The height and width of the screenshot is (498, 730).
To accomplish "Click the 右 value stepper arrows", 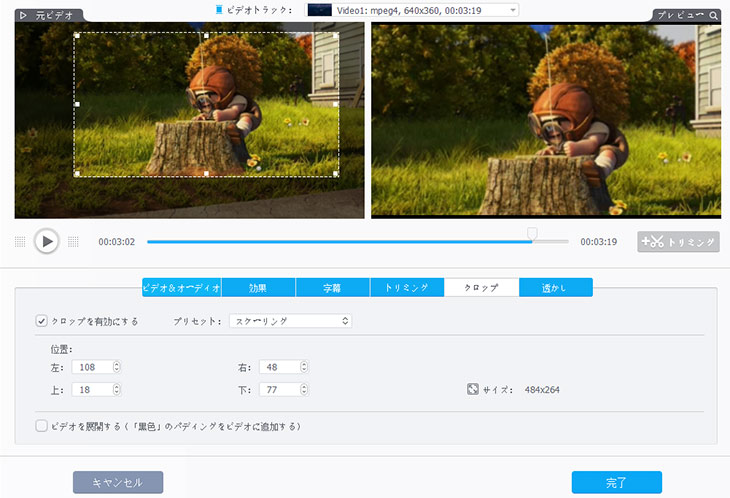I will point(304,367).
